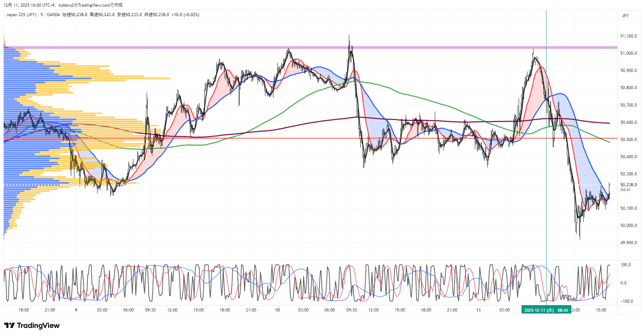Viewport: 644px width, 336px height.
Task: Click the Japan 225 (JPY) symbol title
Action: coord(21,15)
